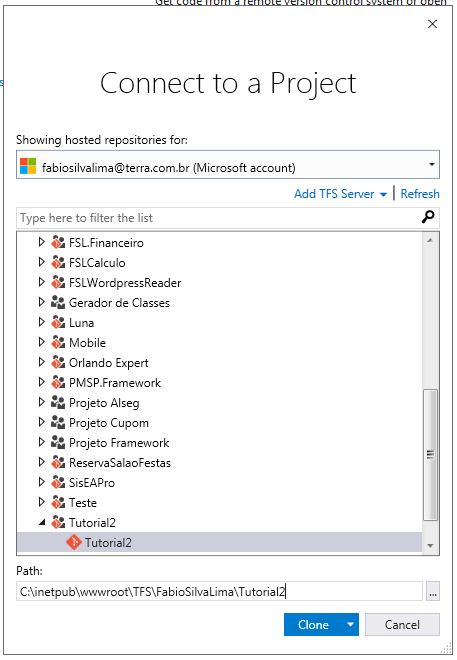Click the Projeto Cupom project icon
This screenshot has height=660, width=457.
point(58,422)
